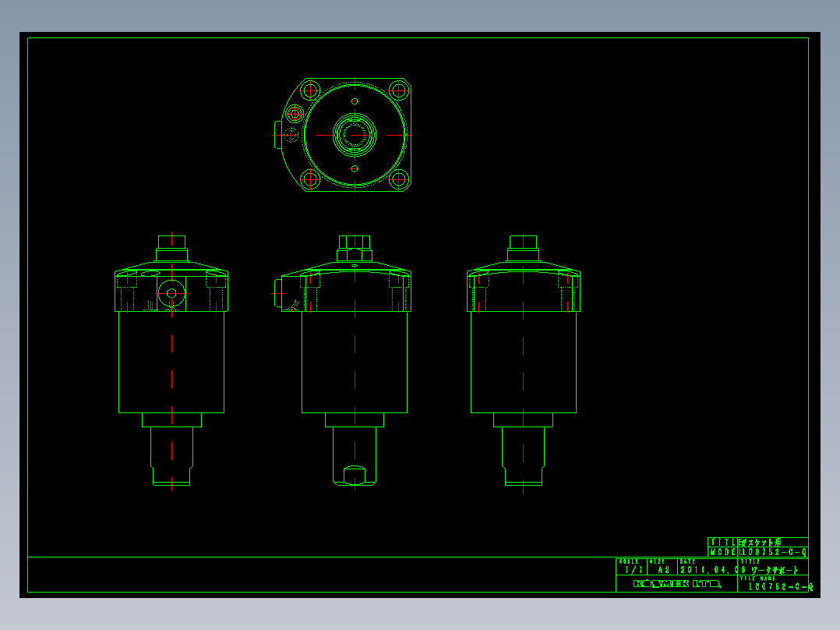Image resolution: width=840 pixels, height=630 pixels.
Task: Select the middle elevation view with side port
Action: [343, 360]
